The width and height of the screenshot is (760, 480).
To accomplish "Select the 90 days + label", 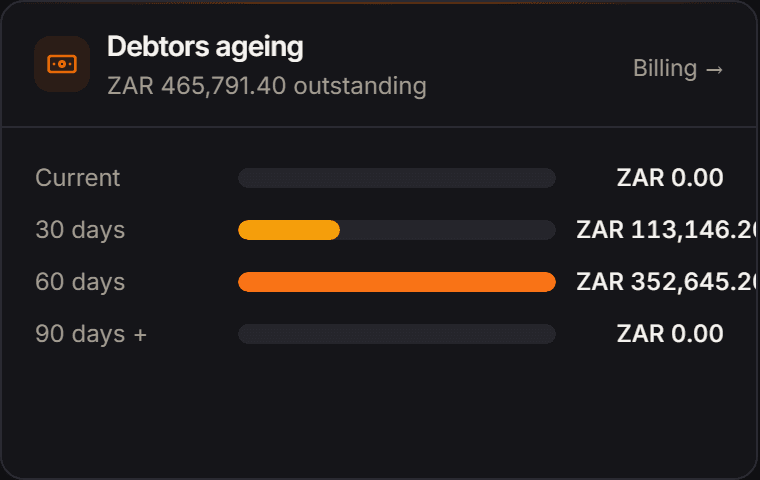I will coord(91,334).
